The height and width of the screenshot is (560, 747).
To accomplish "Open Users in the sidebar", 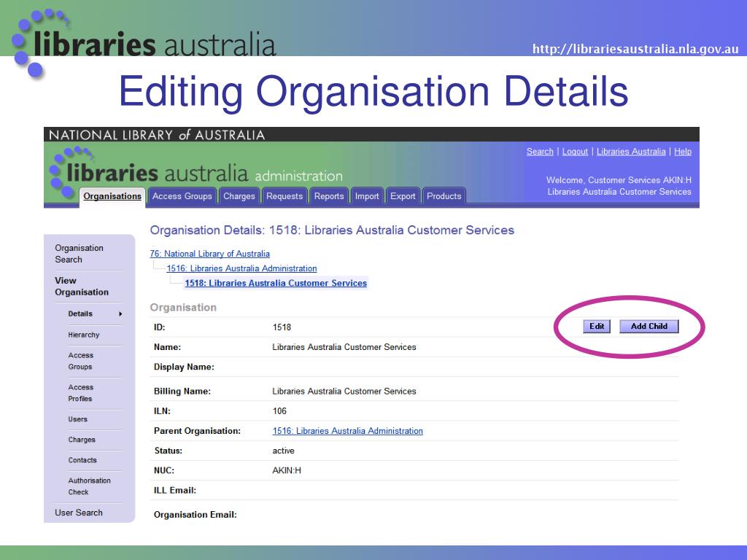I will click(77, 419).
